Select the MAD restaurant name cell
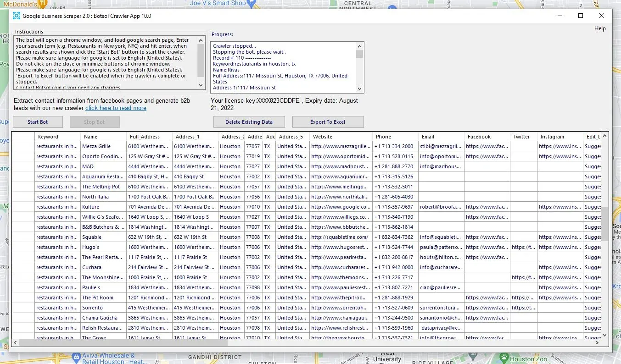This screenshot has height=364, width=621. (x=104, y=166)
